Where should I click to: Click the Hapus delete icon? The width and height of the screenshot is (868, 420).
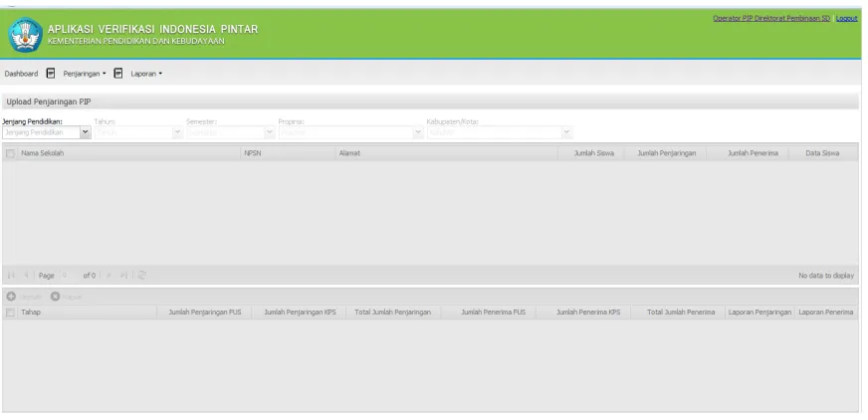55,297
